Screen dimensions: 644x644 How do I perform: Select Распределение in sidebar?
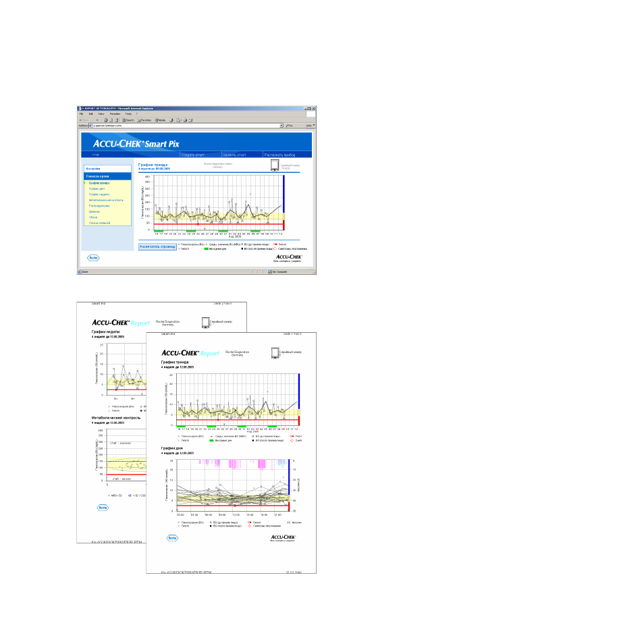(x=99, y=206)
